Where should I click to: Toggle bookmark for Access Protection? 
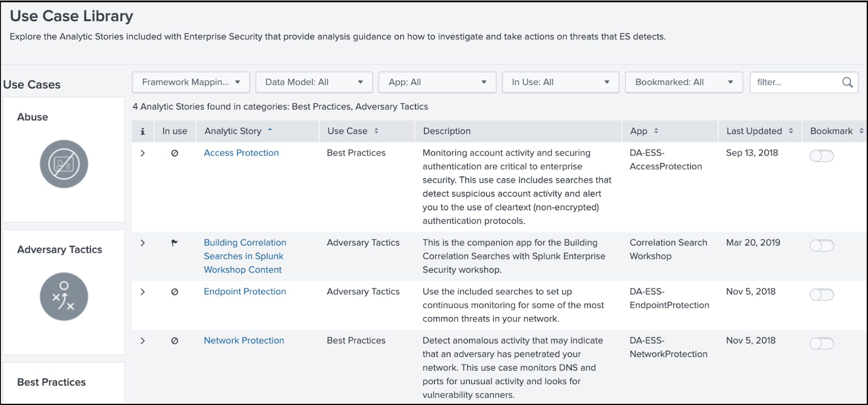click(x=822, y=156)
